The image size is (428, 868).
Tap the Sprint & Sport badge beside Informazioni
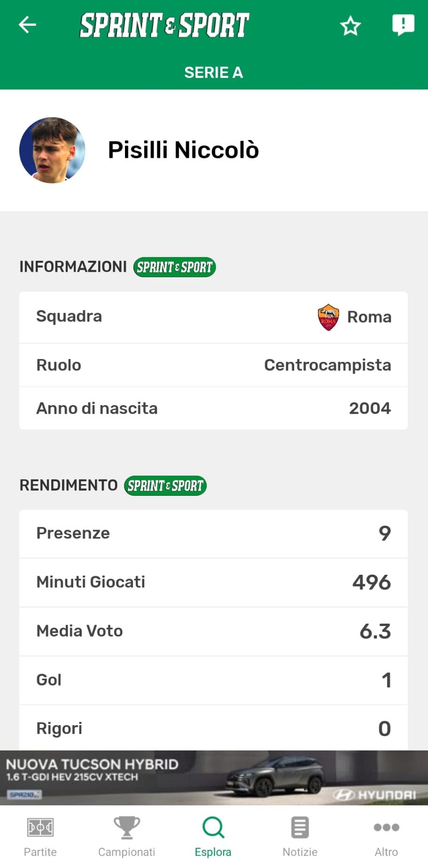coord(174,267)
